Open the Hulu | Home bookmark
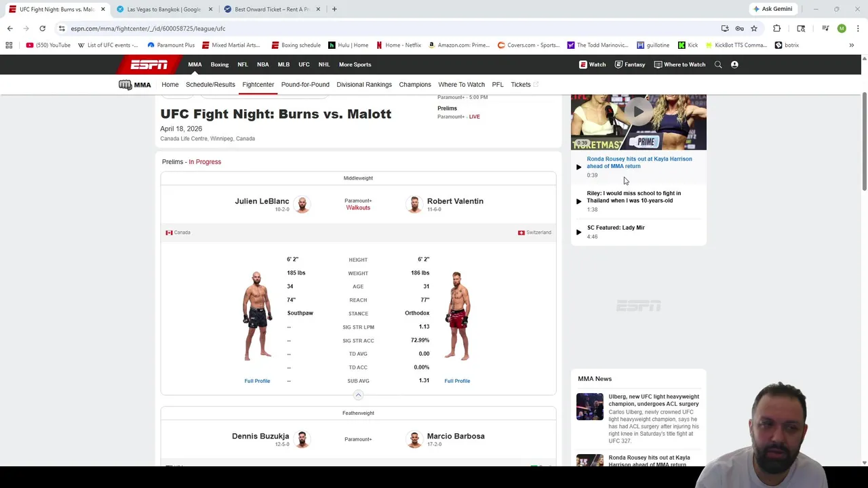The image size is (868, 488). (x=348, y=45)
